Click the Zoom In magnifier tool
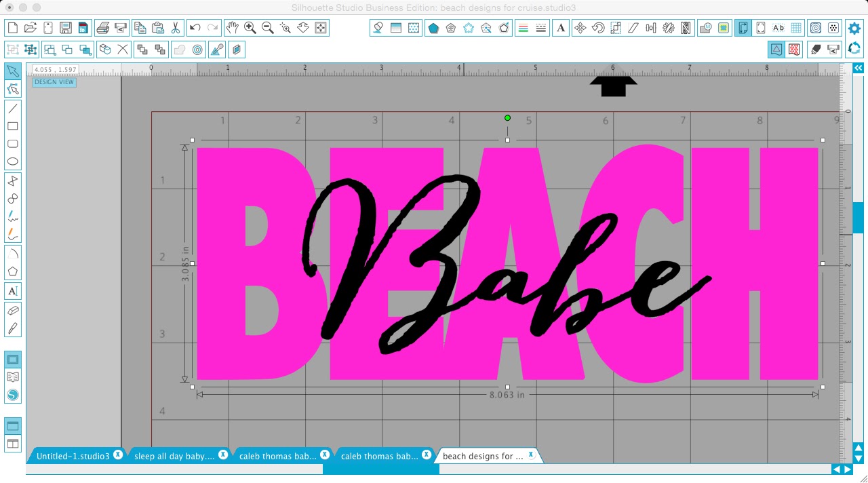 (x=250, y=28)
